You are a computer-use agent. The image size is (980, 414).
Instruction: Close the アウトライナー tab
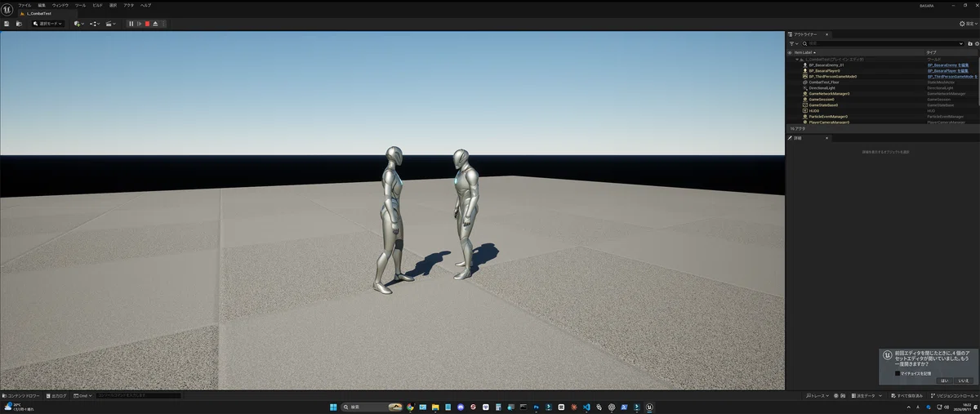[x=826, y=34]
